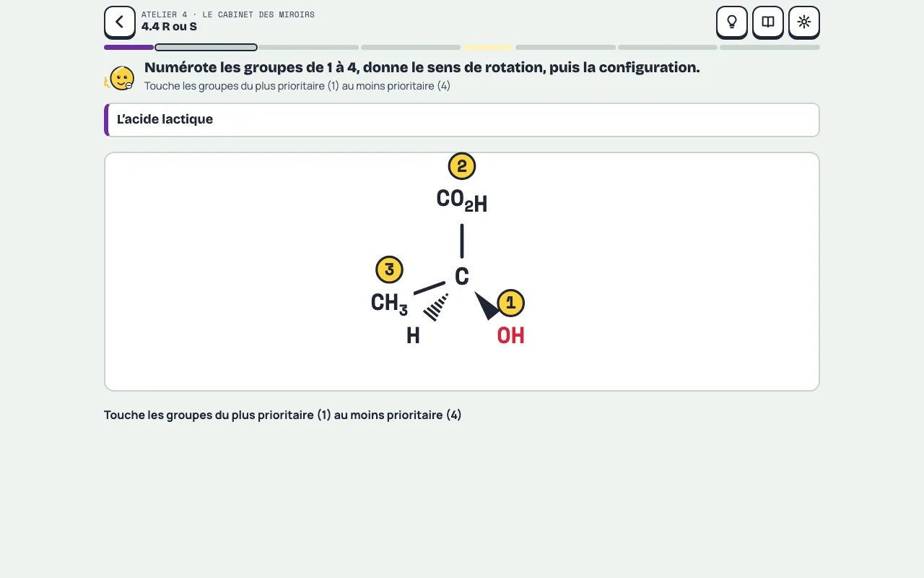Click 'ATELIER 4 · LE CABINET DES MIROIRS' label
This screenshot has width=924, height=578.
click(x=228, y=14)
